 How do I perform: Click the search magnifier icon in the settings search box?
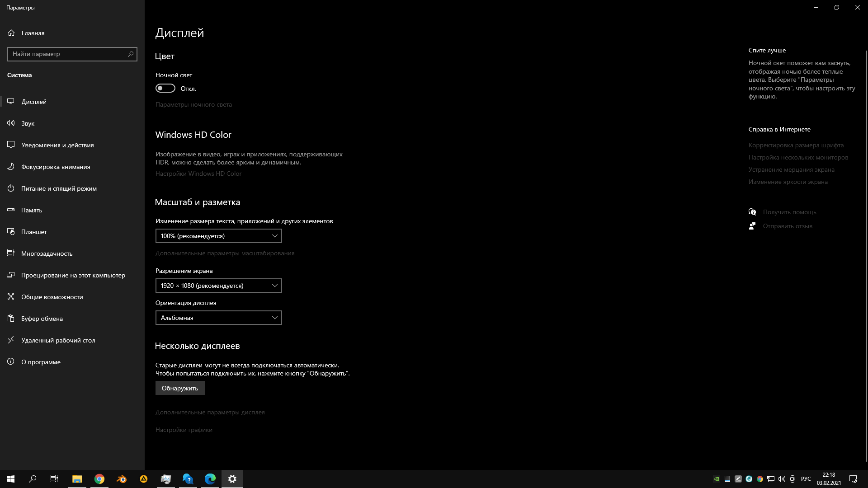[x=131, y=54]
